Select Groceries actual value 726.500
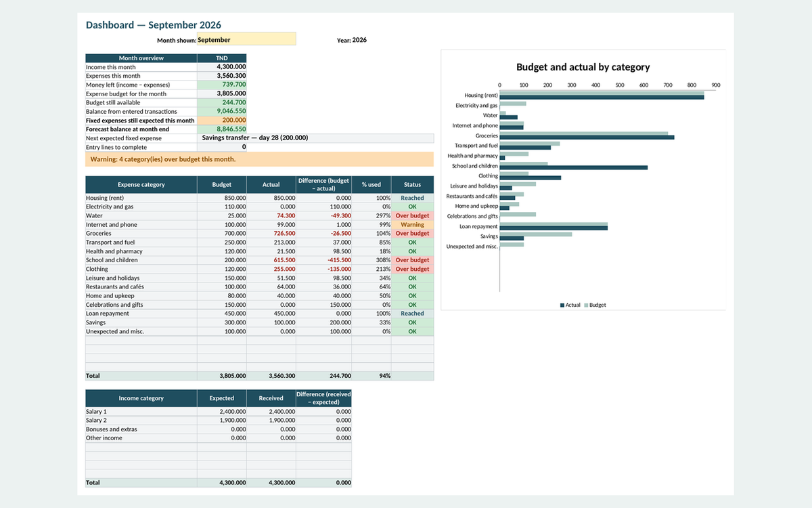This screenshot has height=508, width=812. click(271, 233)
